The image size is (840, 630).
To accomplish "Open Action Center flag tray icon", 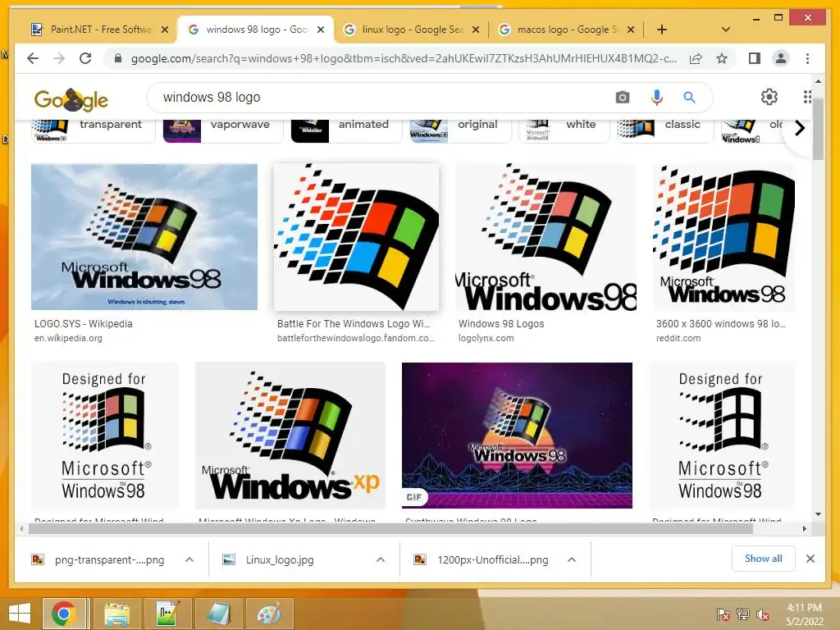I will coord(724,614).
